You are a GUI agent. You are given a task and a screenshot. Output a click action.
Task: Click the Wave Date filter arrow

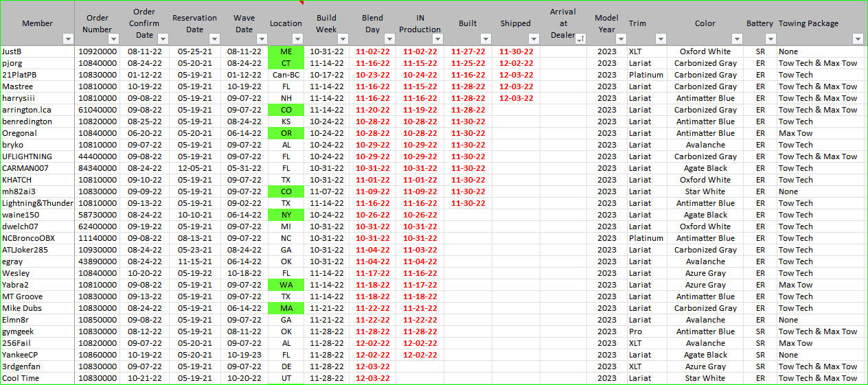[x=262, y=39]
